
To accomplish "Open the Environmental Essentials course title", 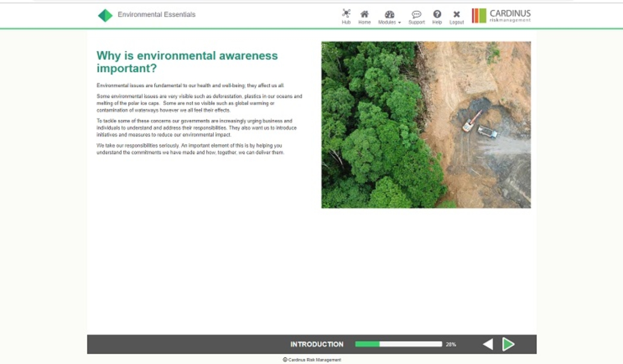I will click(x=156, y=14).
